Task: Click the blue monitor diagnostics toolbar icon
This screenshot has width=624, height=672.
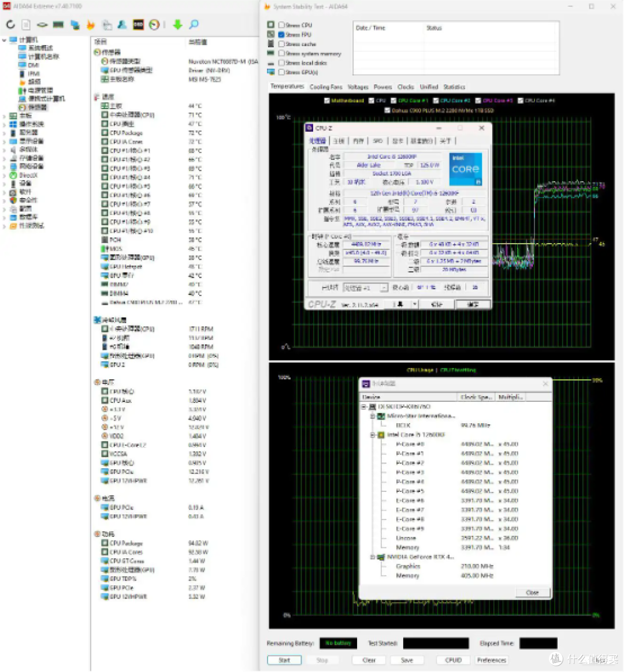Action: pos(75,25)
